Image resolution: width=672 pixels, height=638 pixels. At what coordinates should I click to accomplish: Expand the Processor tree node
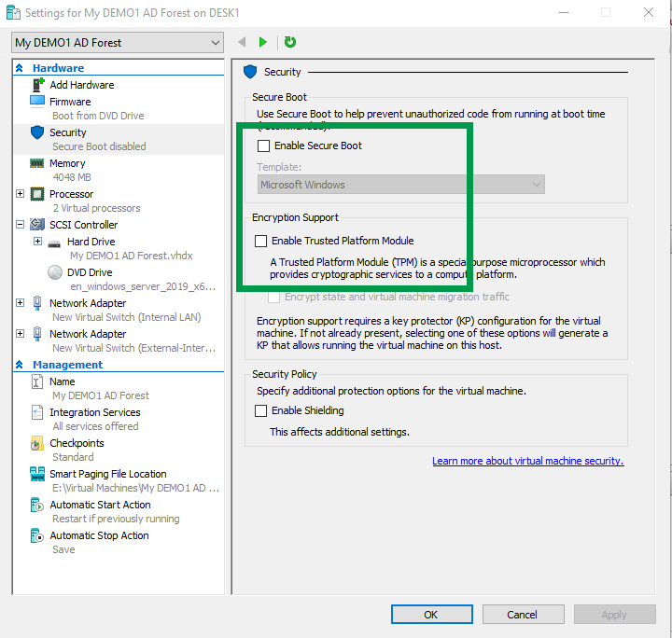click(21, 194)
